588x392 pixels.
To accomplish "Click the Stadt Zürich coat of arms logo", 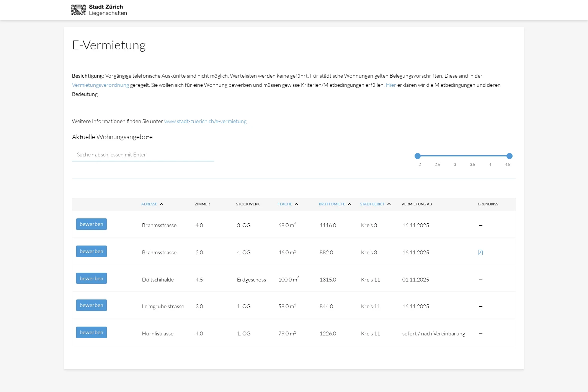I will click(x=78, y=10).
